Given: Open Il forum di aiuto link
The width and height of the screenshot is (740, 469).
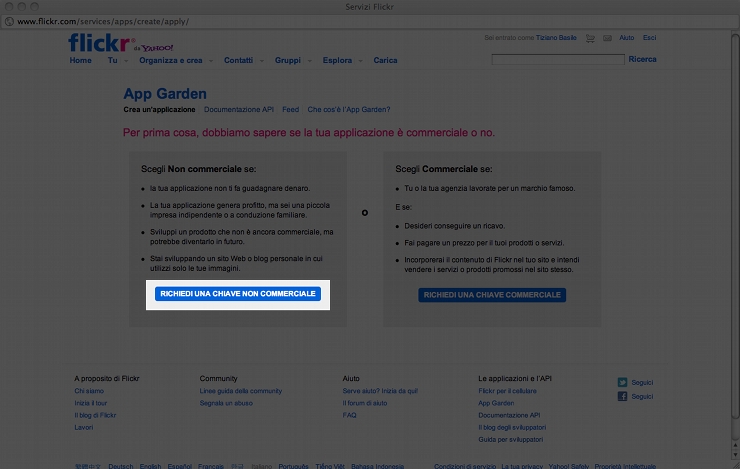Looking at the screenshot, I should click(x=365, y=403).
